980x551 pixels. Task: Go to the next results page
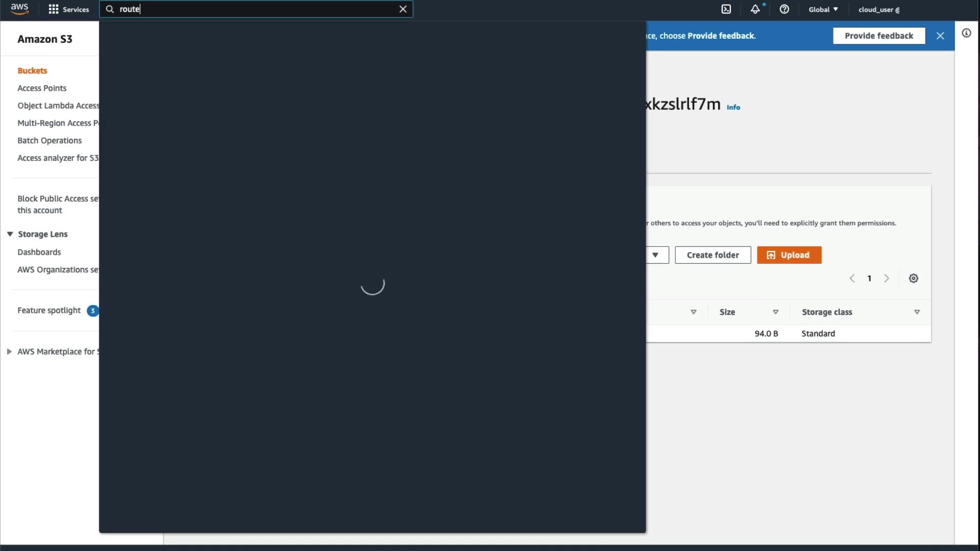(887, 279)
